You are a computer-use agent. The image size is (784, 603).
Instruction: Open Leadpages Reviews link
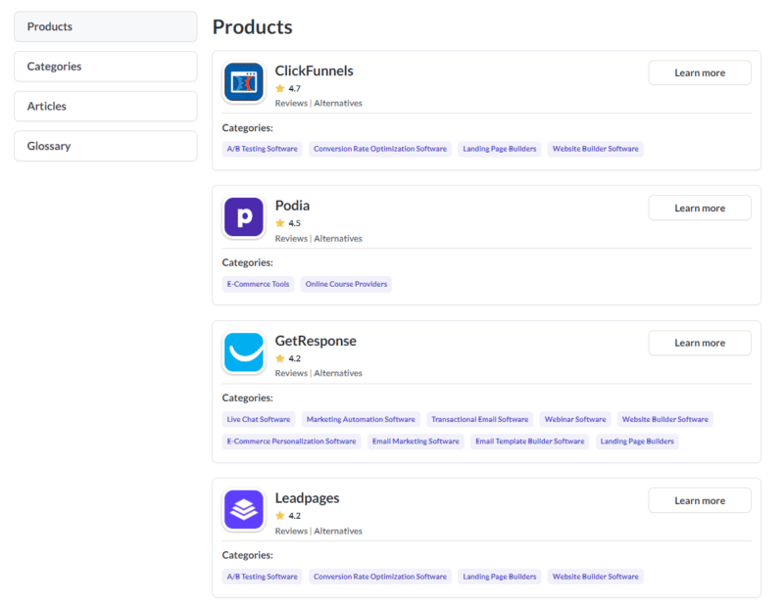point(291,531)
